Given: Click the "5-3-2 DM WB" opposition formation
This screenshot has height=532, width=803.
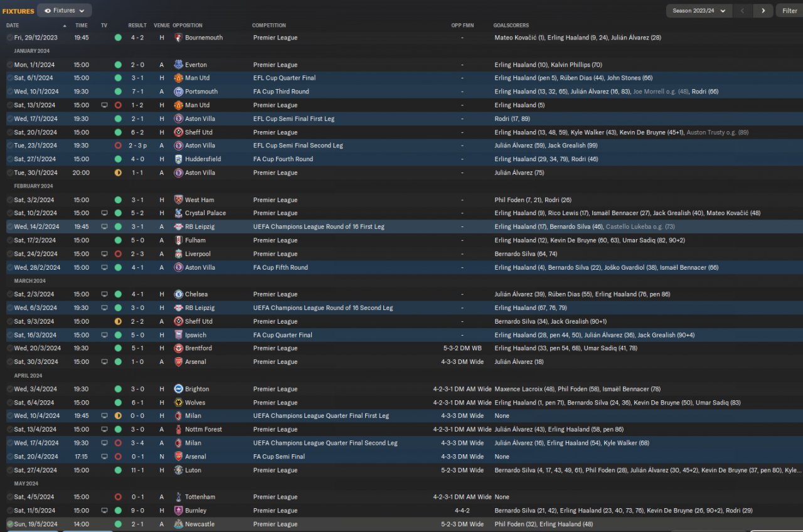Looking at the screenshot, I should tap(462, 348).
